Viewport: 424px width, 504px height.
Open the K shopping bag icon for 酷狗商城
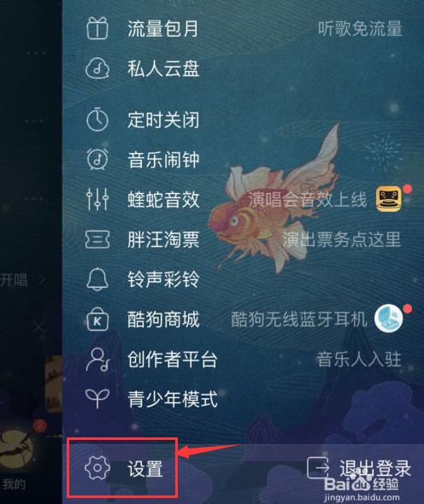click(x=97, y=319)
